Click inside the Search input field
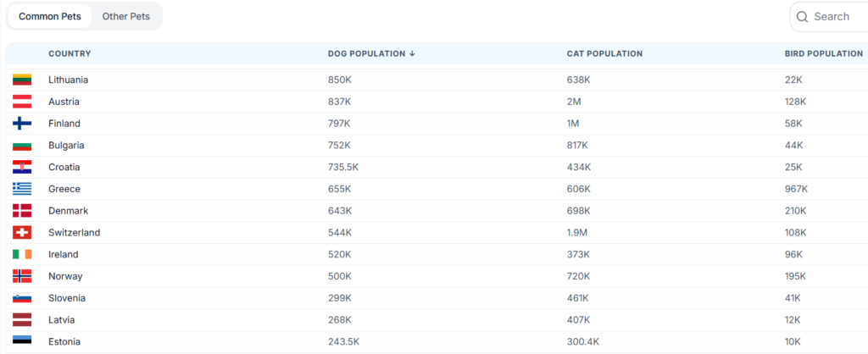 [835, 17]
